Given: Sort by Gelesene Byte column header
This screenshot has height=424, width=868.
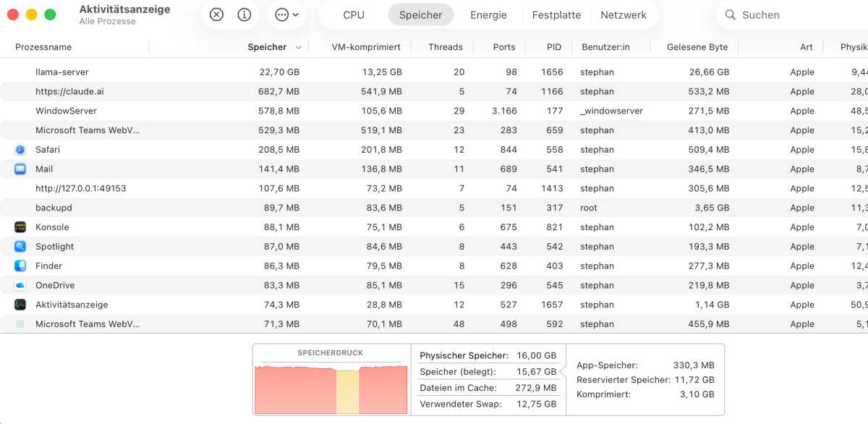Looking at the screenshot, I should pyautogui.click(x=697, y=47).
